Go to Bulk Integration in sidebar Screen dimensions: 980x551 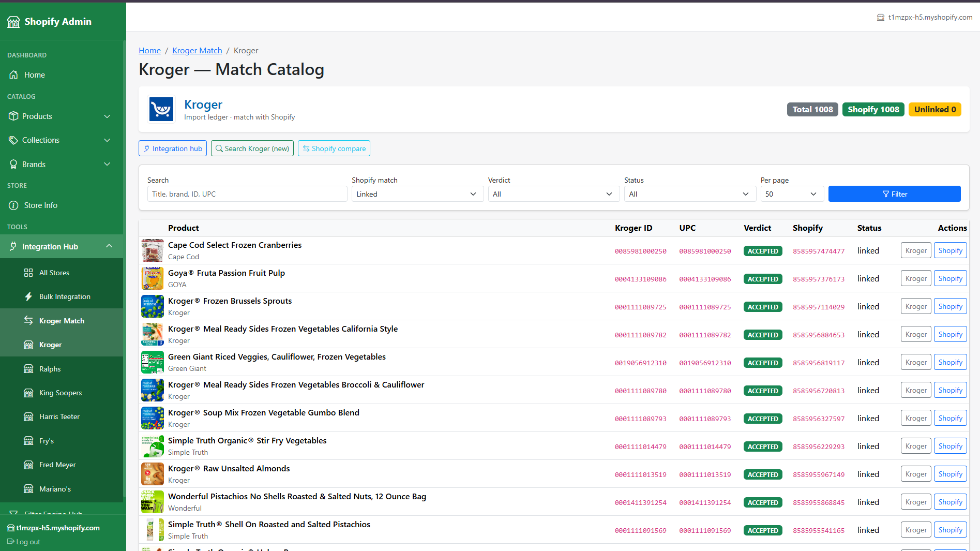pyautogui.click(x=65, y=296)
